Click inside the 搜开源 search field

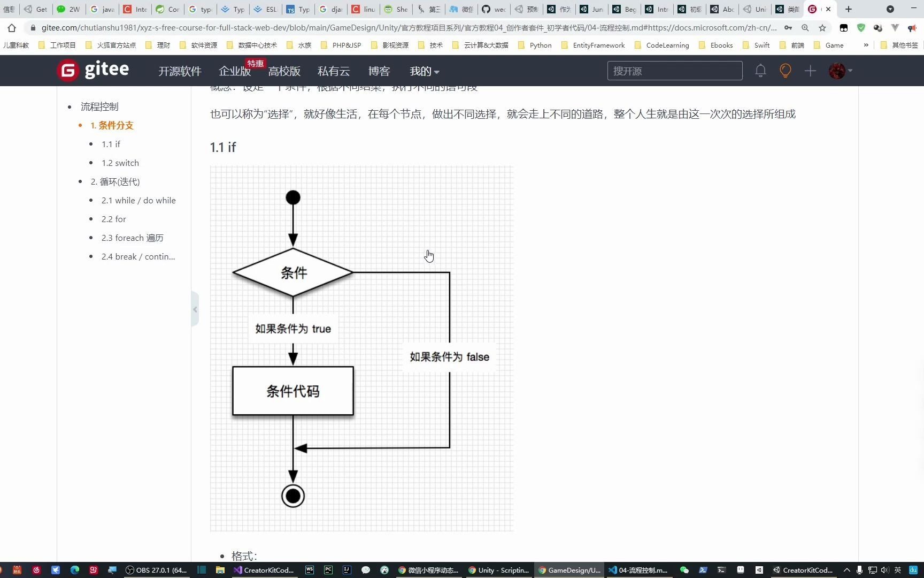tap(674, 70)
